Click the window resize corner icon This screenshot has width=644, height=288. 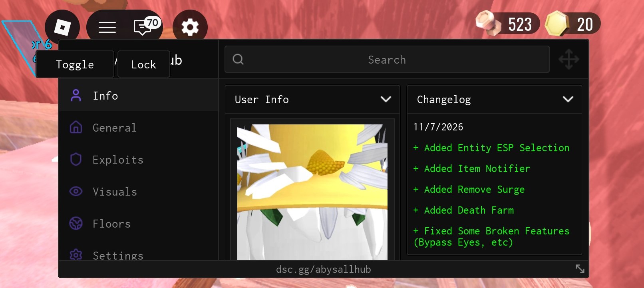pos(580,269)
